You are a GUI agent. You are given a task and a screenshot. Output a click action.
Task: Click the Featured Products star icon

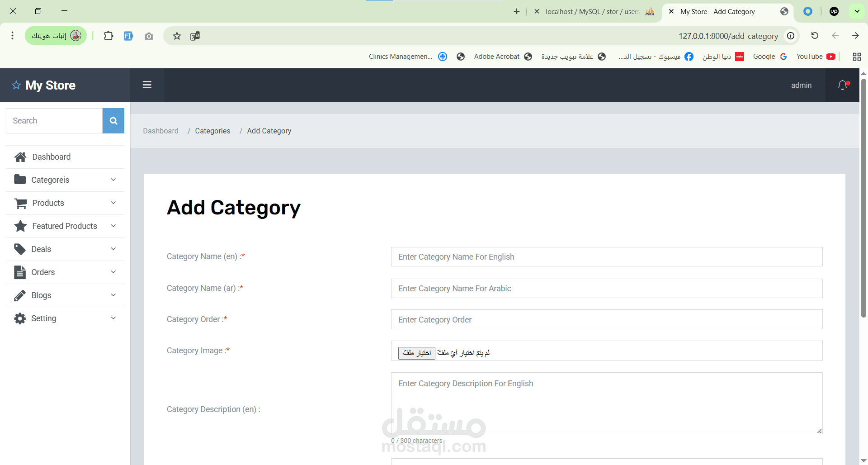click(x=20, y=226)
